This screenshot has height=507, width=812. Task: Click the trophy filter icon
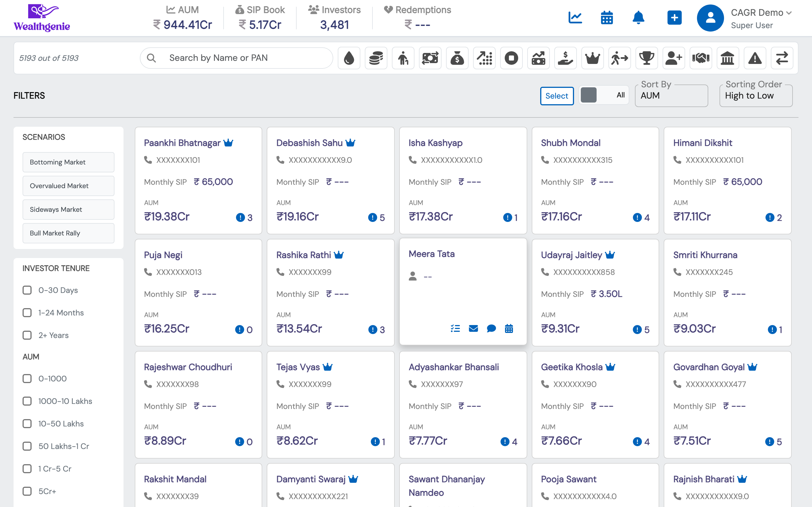pyautogui.click(x=646, y=58)
